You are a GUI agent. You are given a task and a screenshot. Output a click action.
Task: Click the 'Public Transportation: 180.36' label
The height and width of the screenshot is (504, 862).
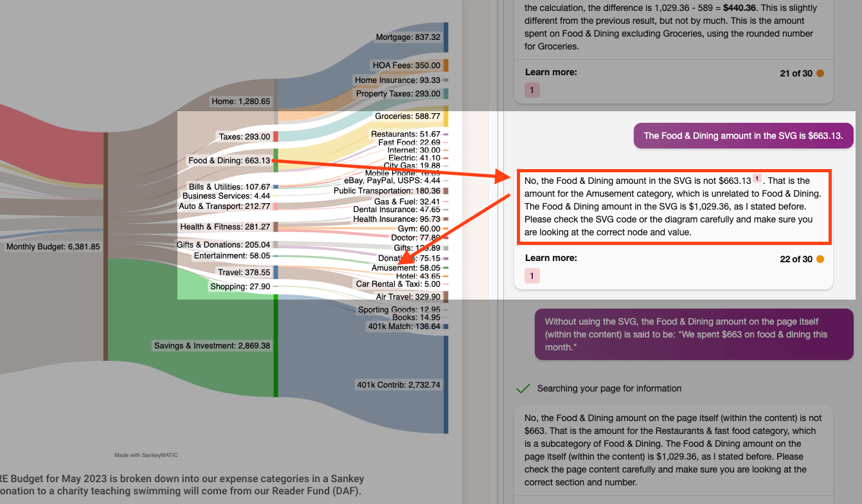[387, 191]
